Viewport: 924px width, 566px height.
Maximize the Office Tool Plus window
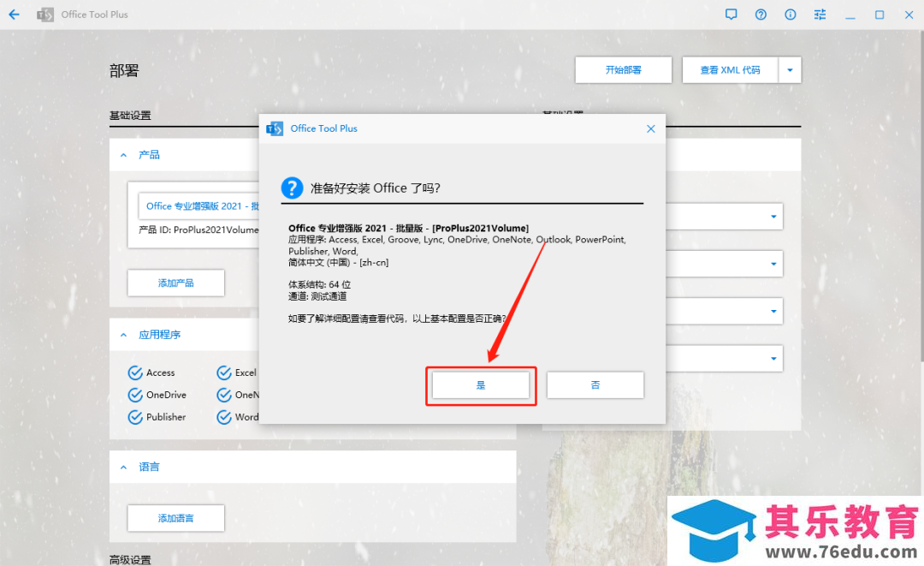tap(880, 15)
